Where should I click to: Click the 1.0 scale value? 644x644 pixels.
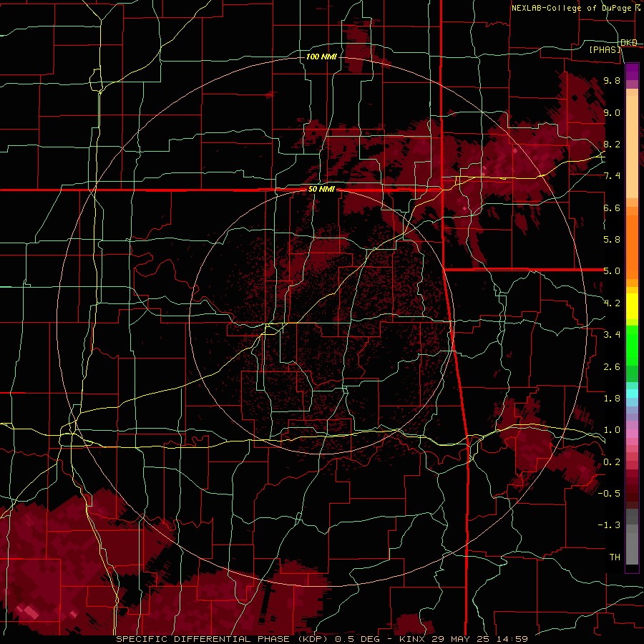click(x=612, y=430)
